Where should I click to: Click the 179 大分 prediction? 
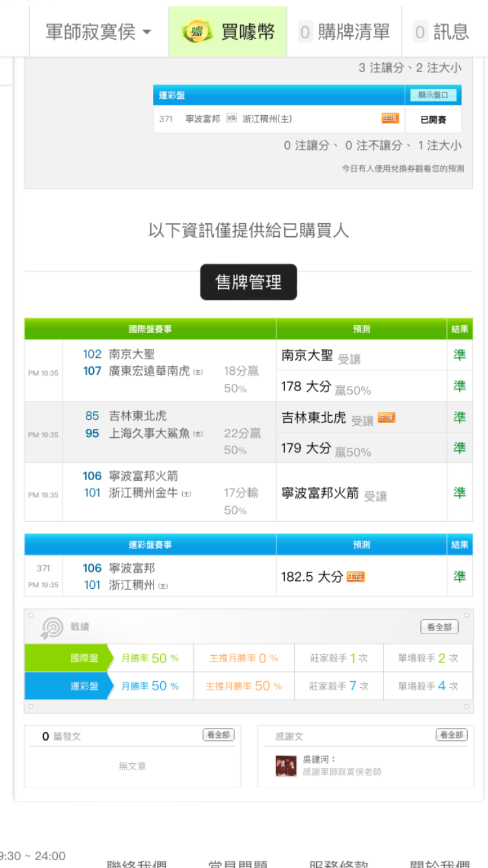pos(326,449)
